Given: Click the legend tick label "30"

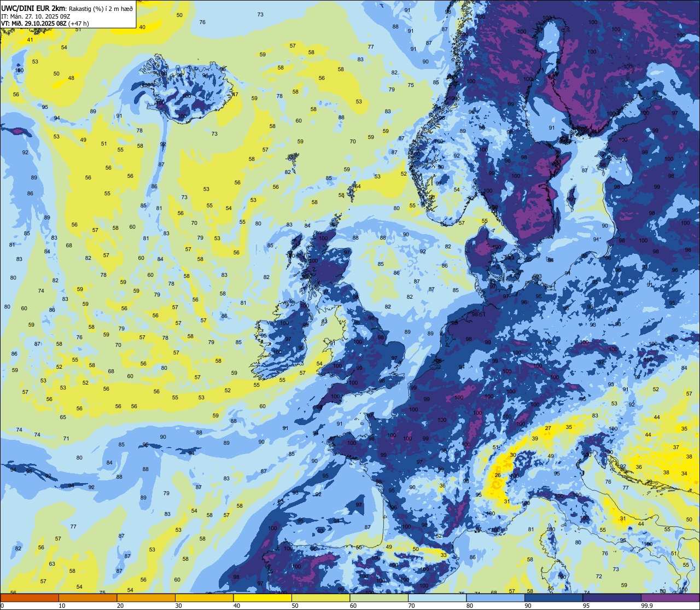Looking at the screenshot, I should [179, 606].
